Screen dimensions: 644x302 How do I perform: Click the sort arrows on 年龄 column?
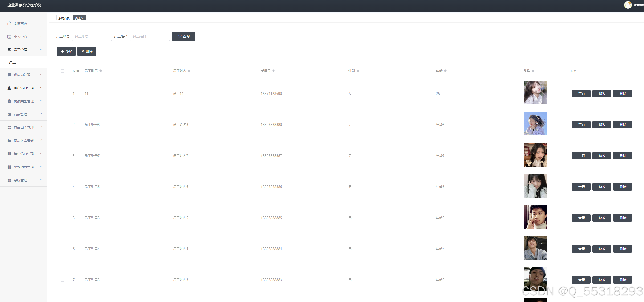tap(445, 71)
